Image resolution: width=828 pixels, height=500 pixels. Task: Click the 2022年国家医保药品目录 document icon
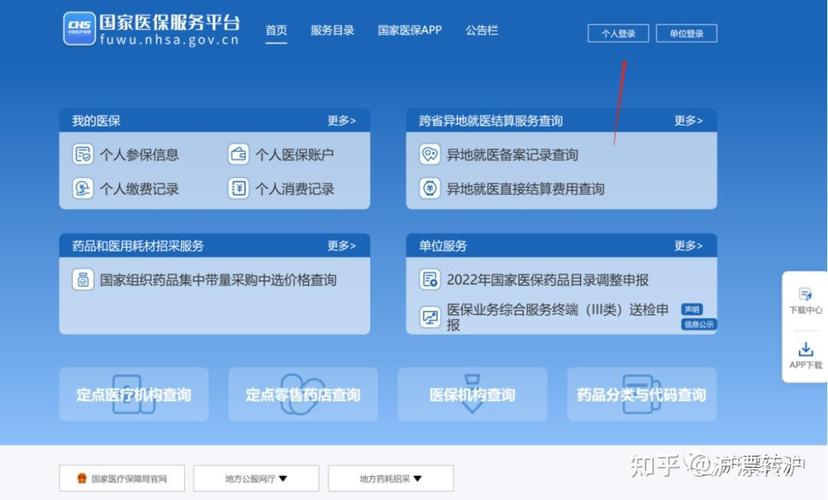(x=430, y=280)
